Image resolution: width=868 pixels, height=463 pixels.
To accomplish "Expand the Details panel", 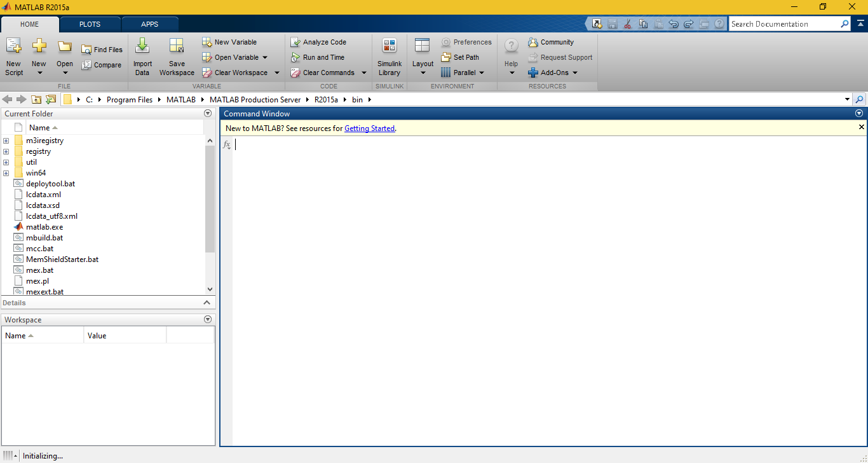I will (207, 303).
